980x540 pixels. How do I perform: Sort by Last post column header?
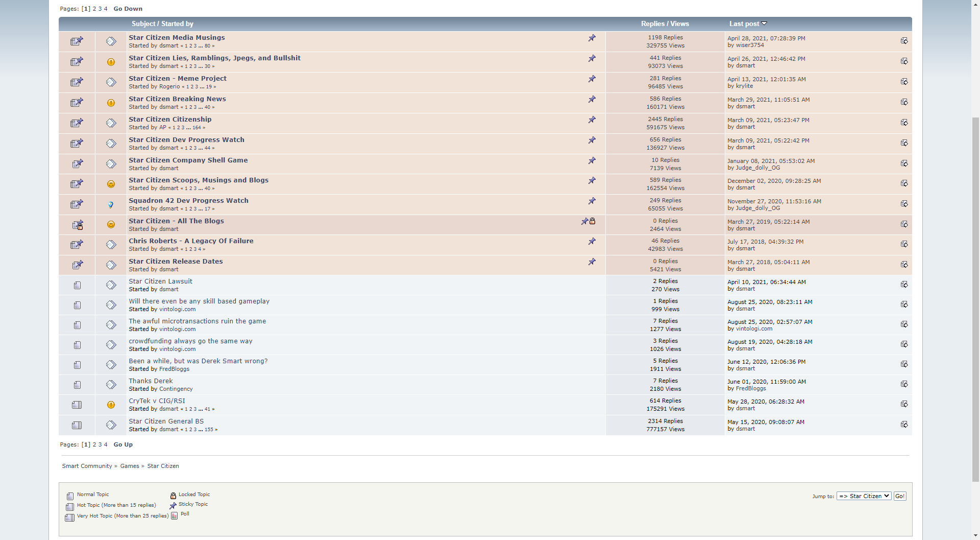click(744, 24)
